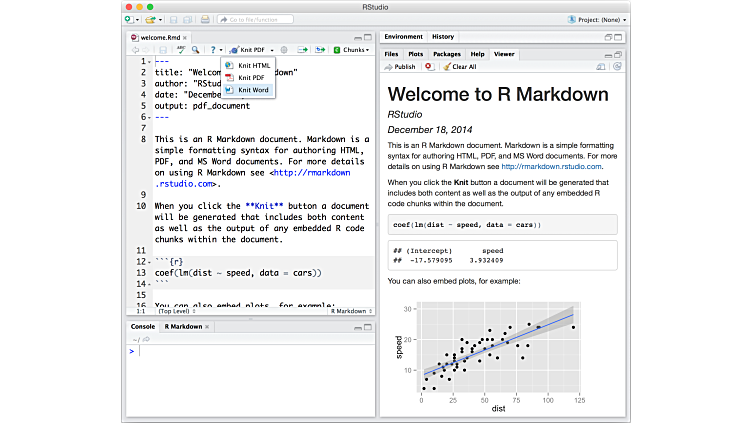Click the remove current viewer item icon
This screenshot has width=752, height=423.
pos(429,67)
